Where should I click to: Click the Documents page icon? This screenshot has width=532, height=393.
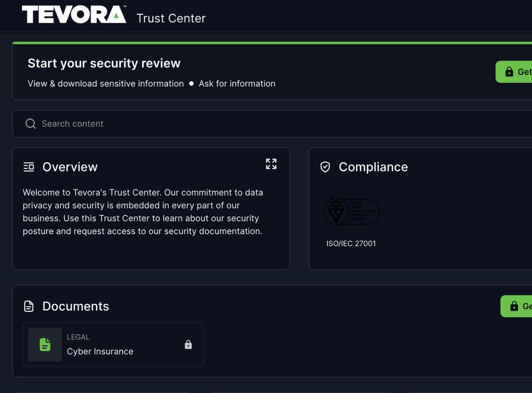(29, 306)
